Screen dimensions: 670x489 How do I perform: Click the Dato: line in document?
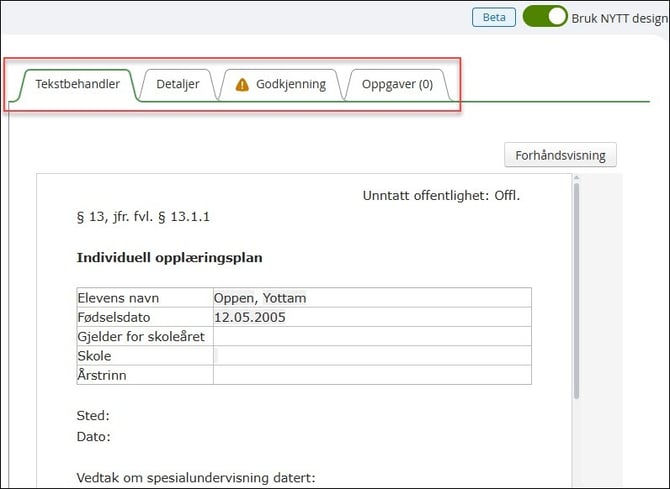tap(93, 436)
